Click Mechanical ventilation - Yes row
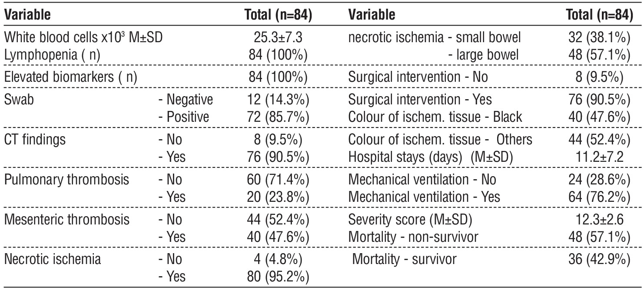 coord(489,197)
